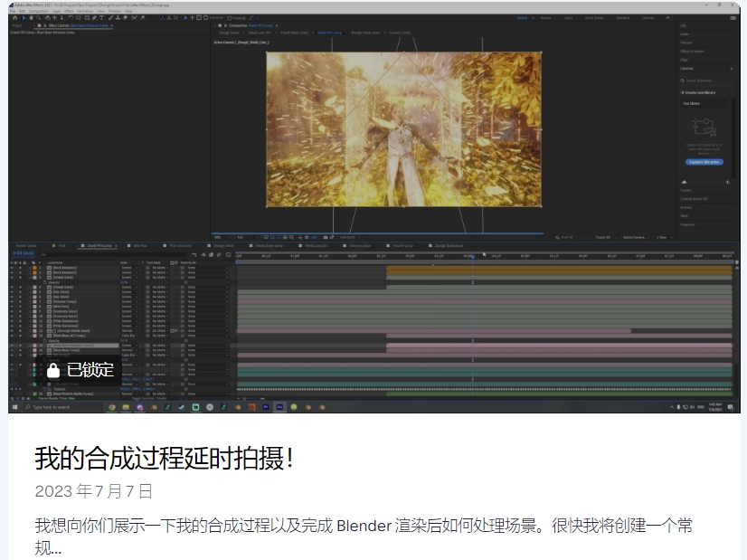747x560 pixels.
Task: Hide layer 1 Rock Emission with eye toggle
Action: click(x=12, y=268)
